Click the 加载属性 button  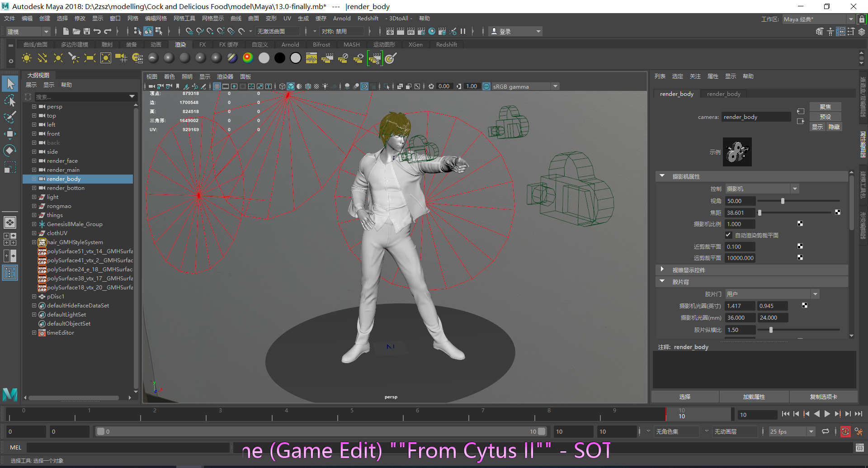754,397
